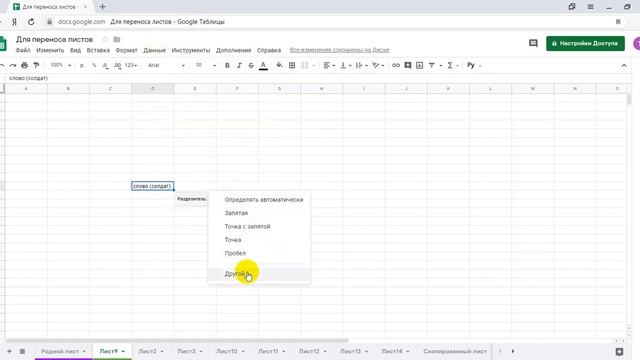Switch to the Скопированный лист tab
This screenshot has height=360, width=640.
455,351
